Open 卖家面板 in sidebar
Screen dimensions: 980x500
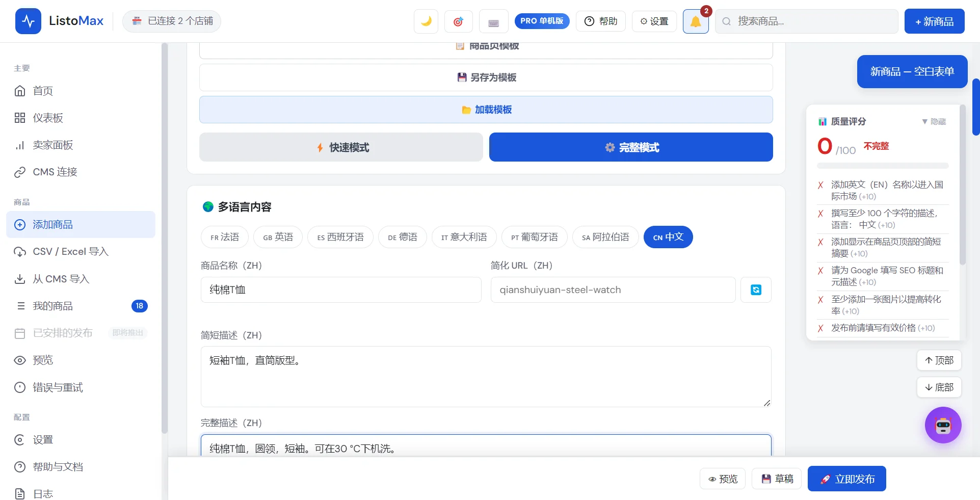(x=81, y=145)
